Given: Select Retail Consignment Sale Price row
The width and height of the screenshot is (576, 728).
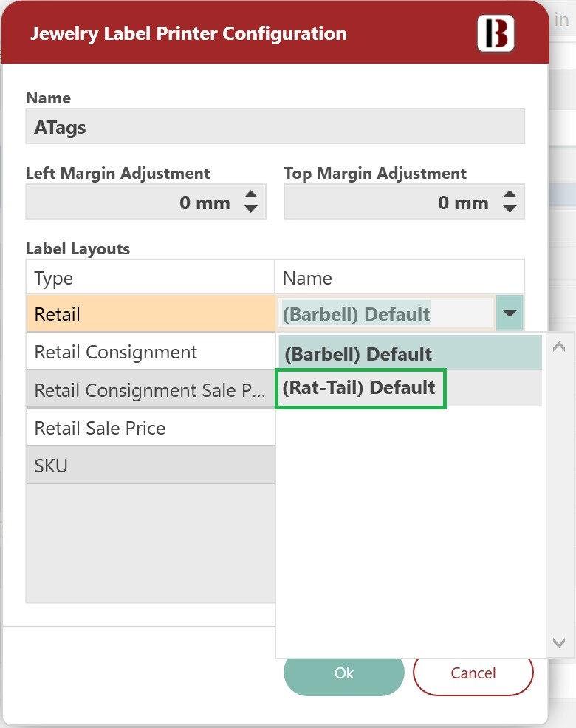Looking at the screenshot, I should point(151,389).
